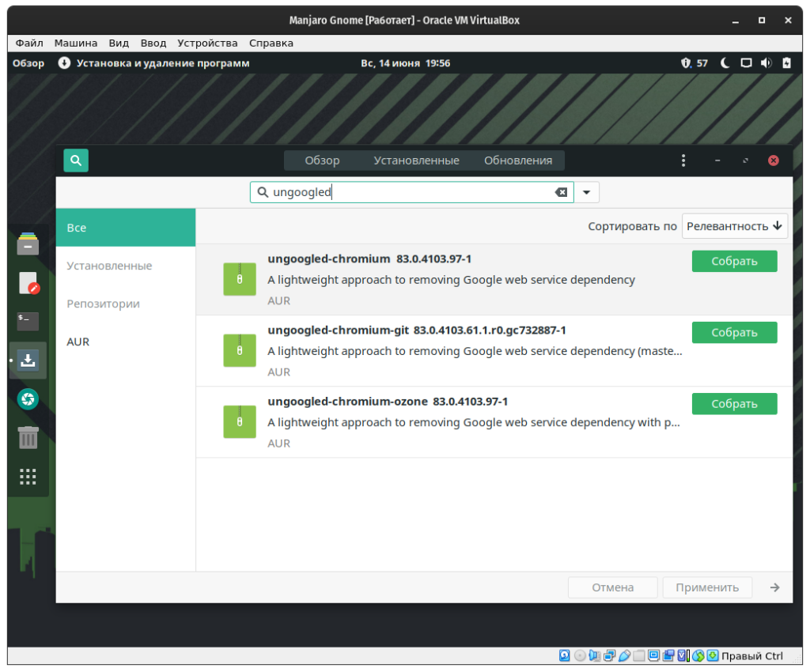Click recording status icon in VirtualBox
The height and width of the screenshot is (672, 810).
coord(668,655)
